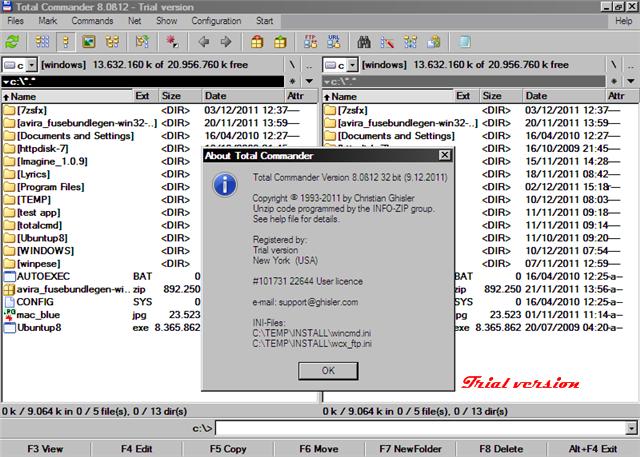The height and width of the screenshot is (457, 640).
Task: Go back with the left arrow icon
Action: [x=204, y=42]
